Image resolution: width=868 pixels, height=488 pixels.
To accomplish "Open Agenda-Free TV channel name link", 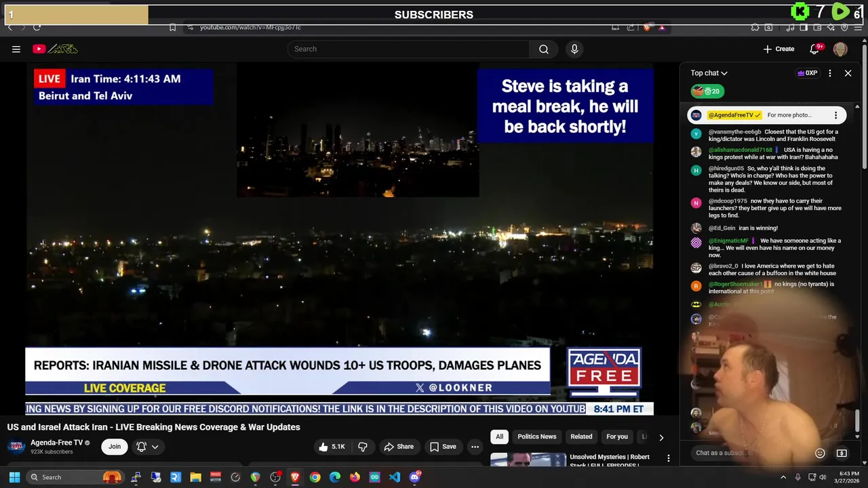I will 56,443.
